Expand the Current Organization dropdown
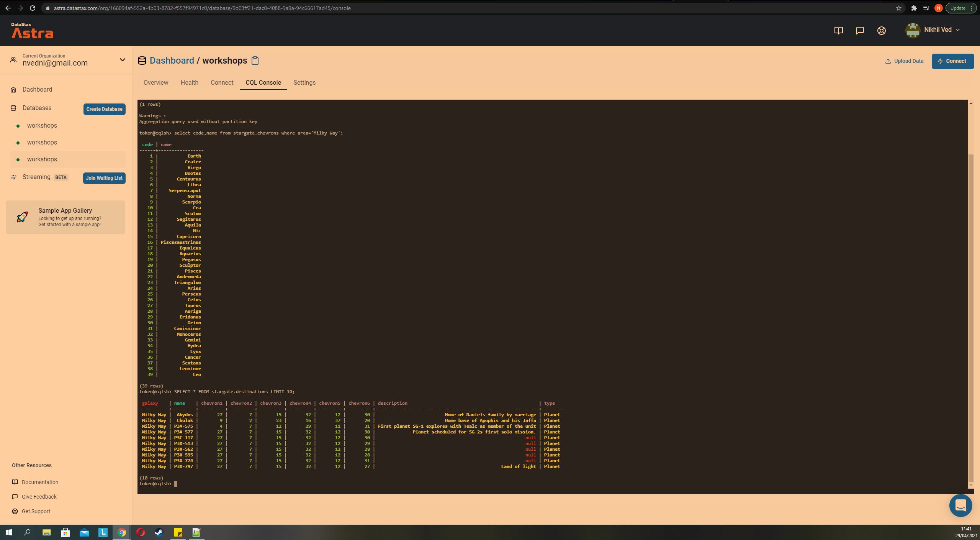Screen dimensions: 980x540 click(122, 60)
